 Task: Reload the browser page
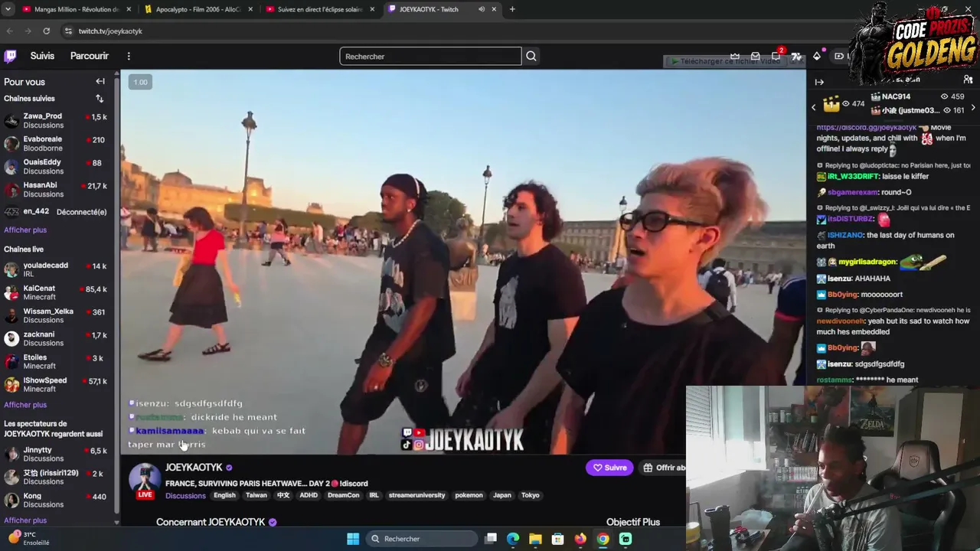pos(47,31)
